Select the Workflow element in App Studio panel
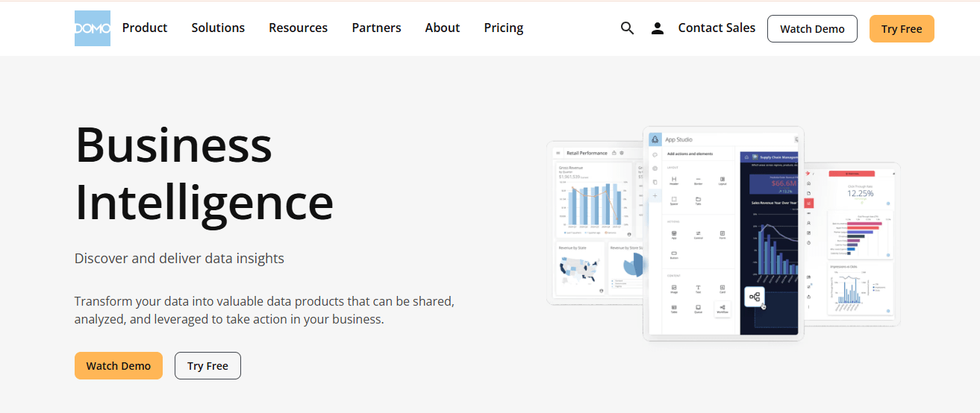This screenshot has height=413, width=980. tap(722, 309)
